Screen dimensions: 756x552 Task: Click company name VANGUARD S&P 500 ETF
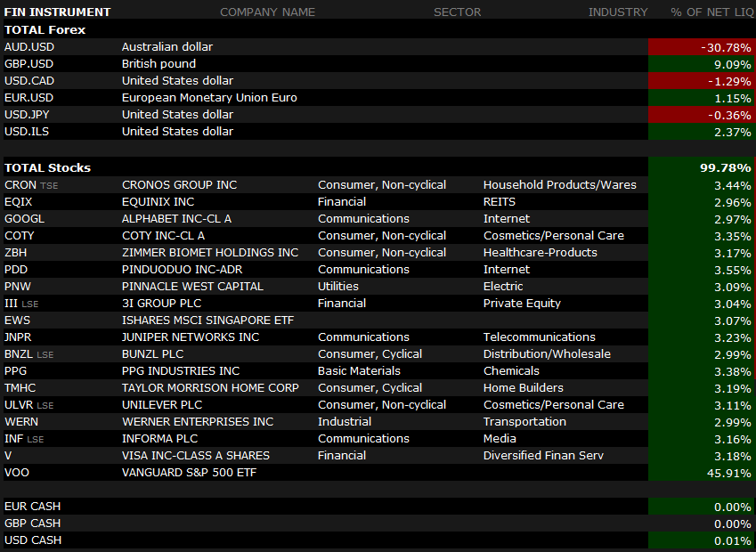pyautogui.click(x=189, y=472)
